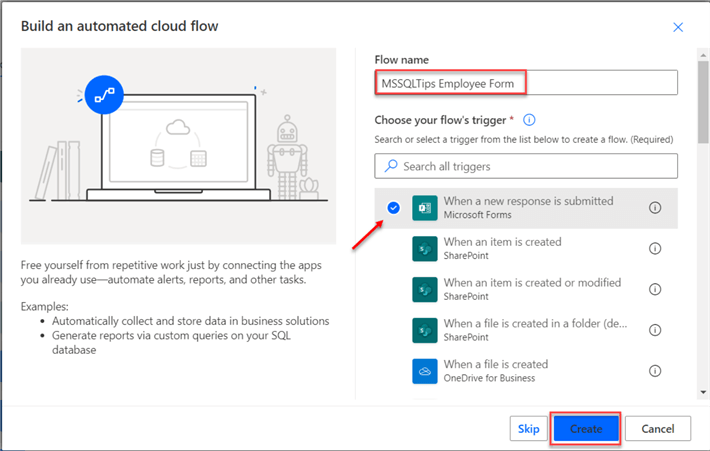
Task: Click SharePoint icon for 'When an item is created'
Action: (x=425, y=249)
